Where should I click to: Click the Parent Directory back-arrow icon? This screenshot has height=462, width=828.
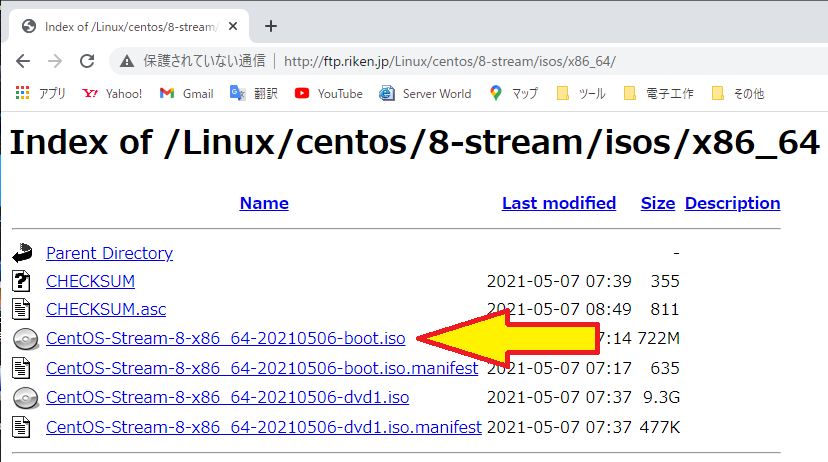22,253
